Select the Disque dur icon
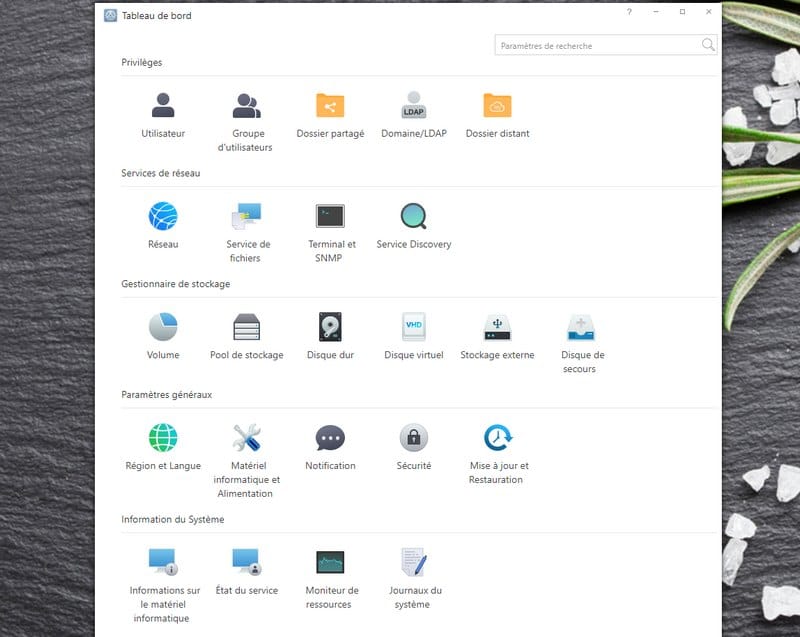800x637 pixels. (330, 327)
